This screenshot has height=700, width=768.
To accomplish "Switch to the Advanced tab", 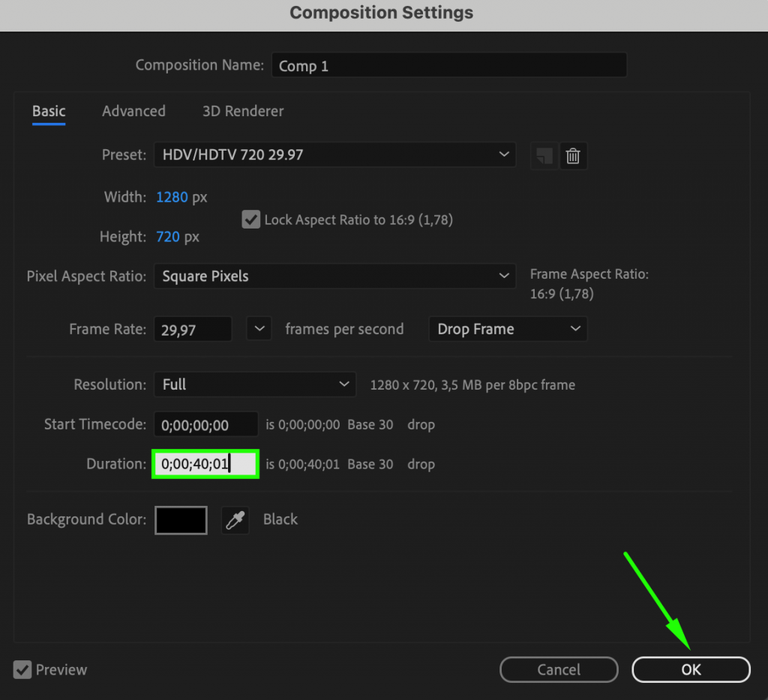I will click(133, 111).
